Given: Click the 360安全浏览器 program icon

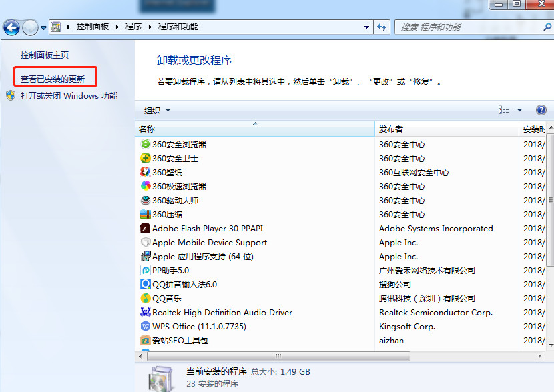Looking at the screenshot, I should (x=146, y=144).
